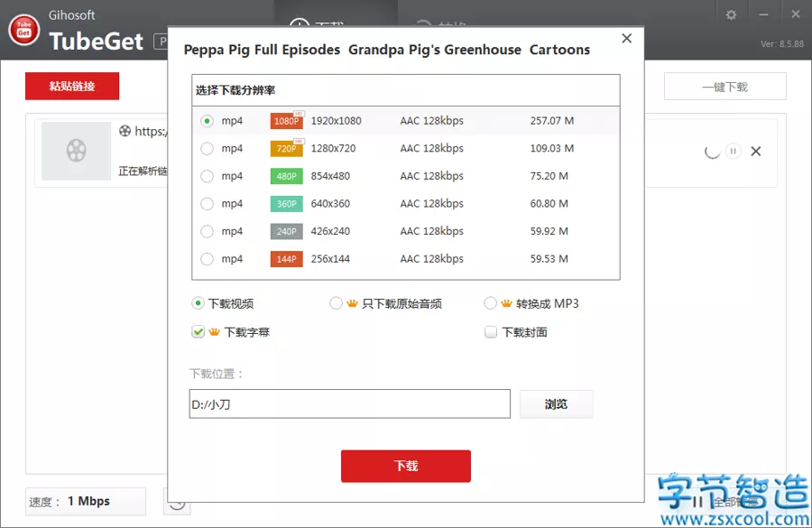This screenshot has width=812, height=528.
Task: Click the 360P quality badge
Action: [286, 204]
